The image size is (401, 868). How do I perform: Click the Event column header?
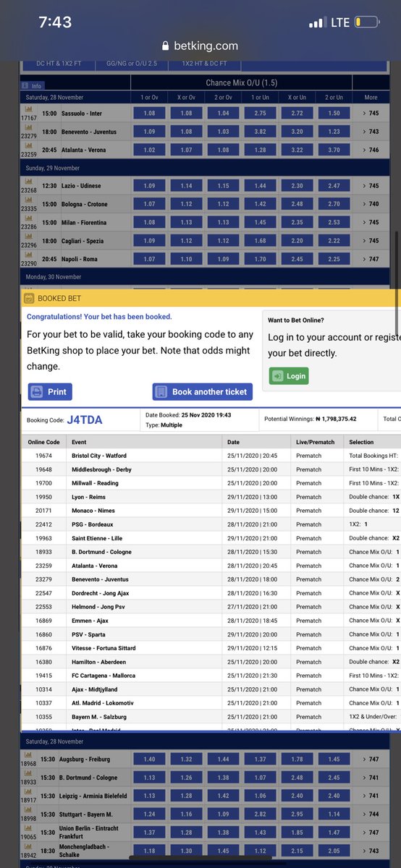145,442
